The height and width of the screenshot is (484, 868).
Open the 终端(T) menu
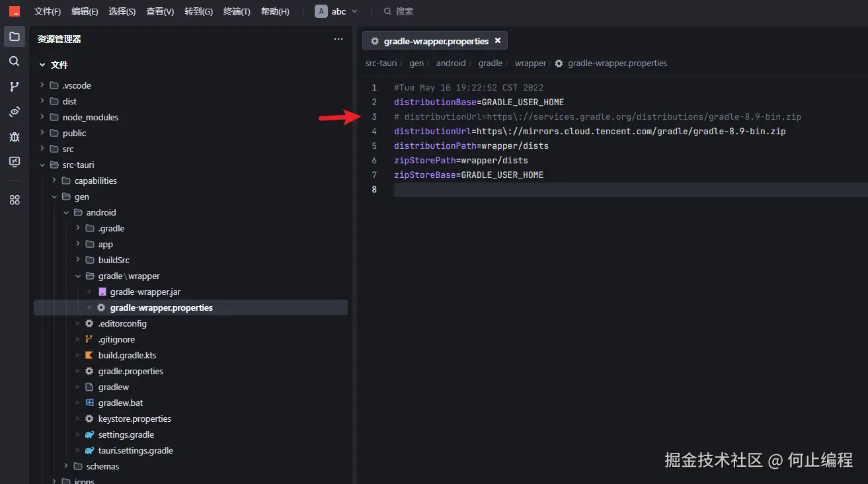[237, 11]
